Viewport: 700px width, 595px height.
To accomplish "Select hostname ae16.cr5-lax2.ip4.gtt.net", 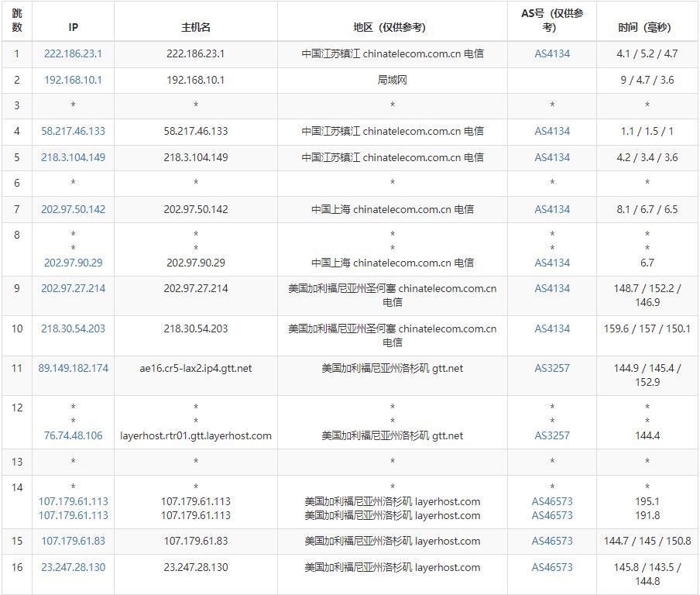I will 196,369.
